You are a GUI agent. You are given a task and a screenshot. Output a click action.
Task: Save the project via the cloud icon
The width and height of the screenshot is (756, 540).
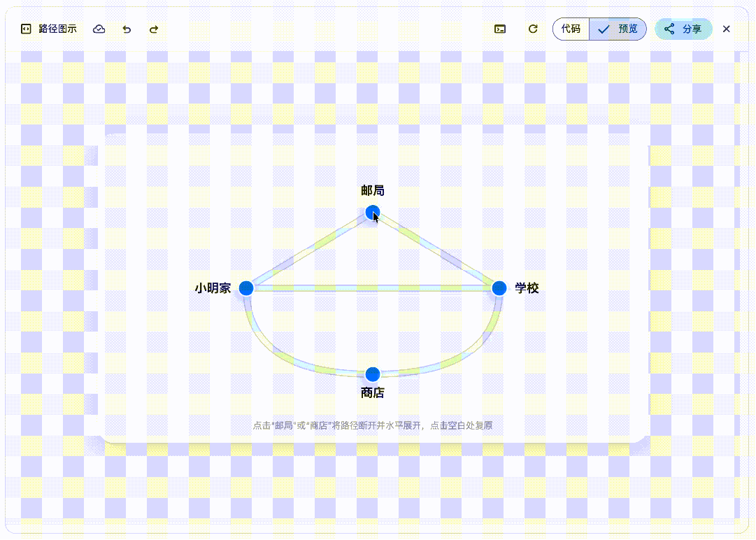(99, 29)
